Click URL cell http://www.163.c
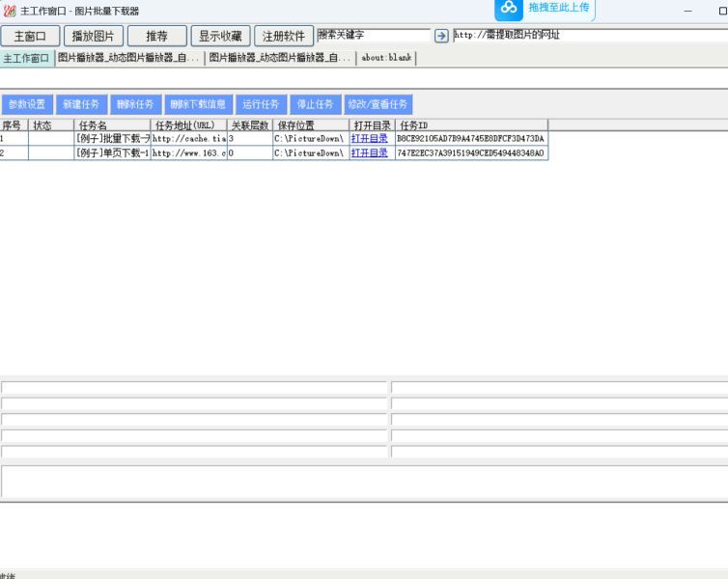Image resolution: width=728 pixels, height=579 pixels. pos(189,152)
